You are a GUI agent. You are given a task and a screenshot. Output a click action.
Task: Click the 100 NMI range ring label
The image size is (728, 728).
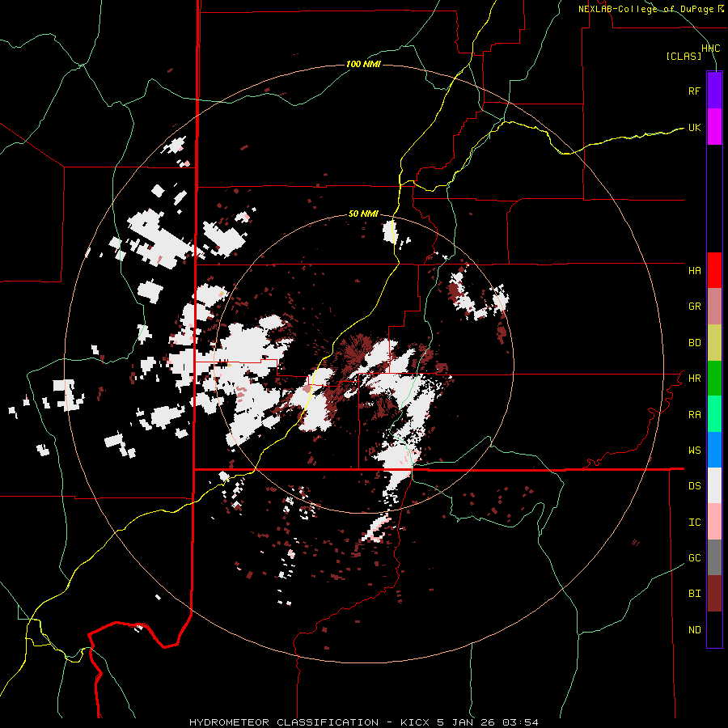[x=363, y=64]
